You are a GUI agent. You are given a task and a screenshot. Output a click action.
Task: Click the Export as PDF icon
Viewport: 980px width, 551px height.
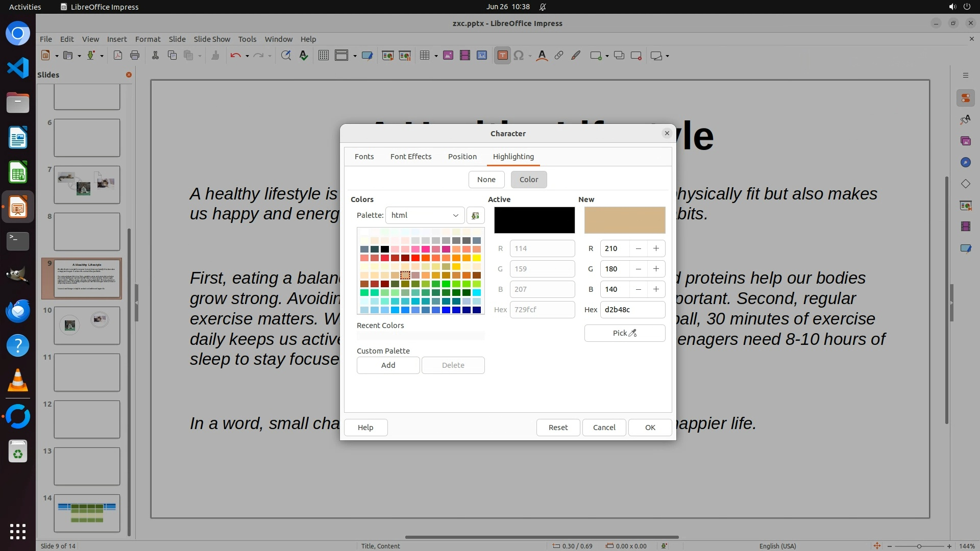[x=118, y=56]
